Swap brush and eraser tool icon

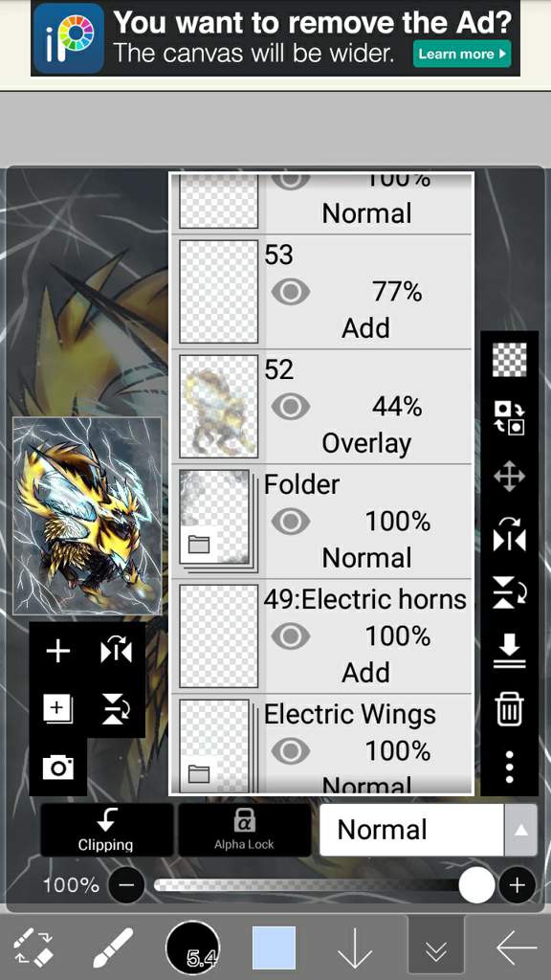pyautogui.click(x=33, y=947)
